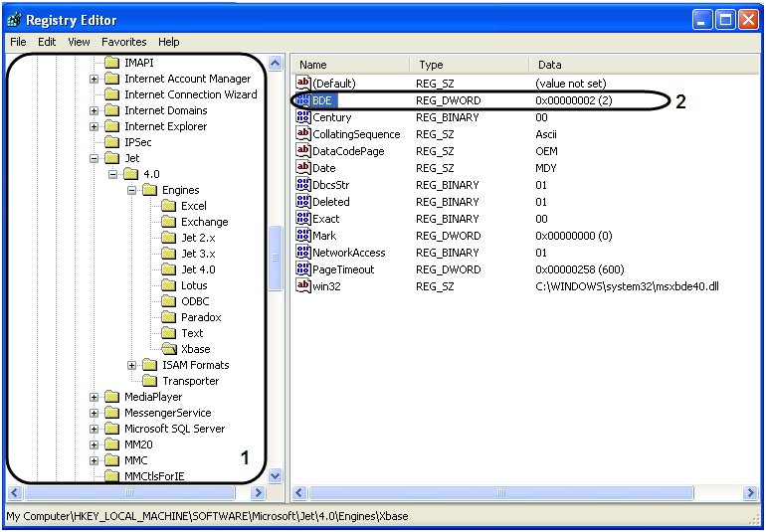Select the Jet 4.0 engine key
The height and width of the screenshot is (532, 766).
coord(197,269)
